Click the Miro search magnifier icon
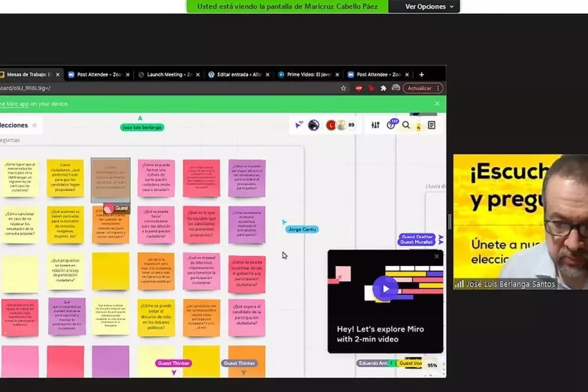Image resolution: width=588 pixels, height=392 pixels. 406,125
